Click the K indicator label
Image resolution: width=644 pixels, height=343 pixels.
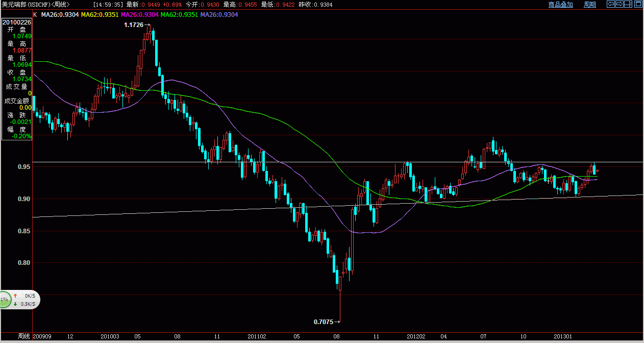35,15
